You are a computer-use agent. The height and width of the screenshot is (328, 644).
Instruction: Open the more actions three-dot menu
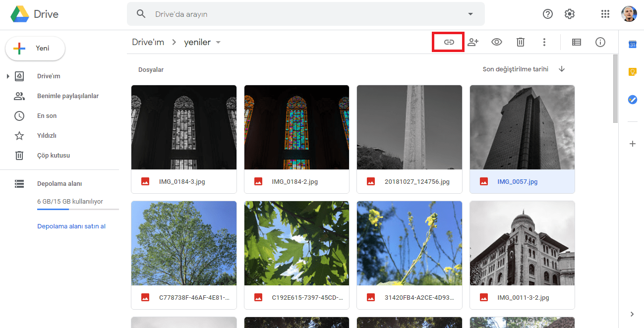coord(544,42)
